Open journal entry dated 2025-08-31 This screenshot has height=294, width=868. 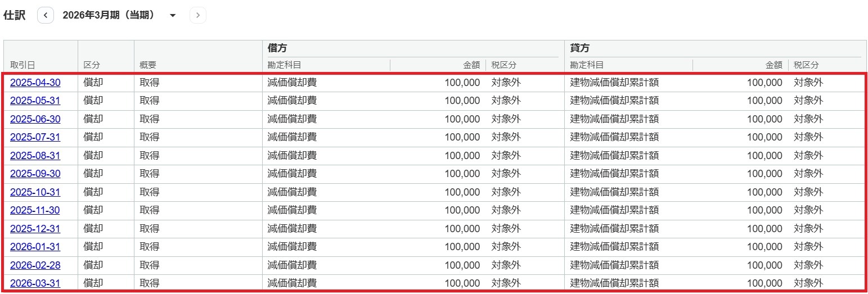point(35,156)
